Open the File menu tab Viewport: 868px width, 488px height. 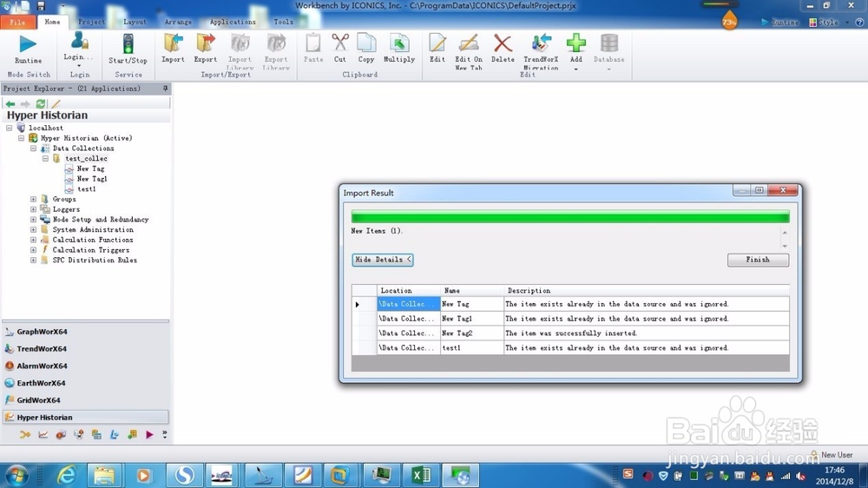click(x=17, y=23)
